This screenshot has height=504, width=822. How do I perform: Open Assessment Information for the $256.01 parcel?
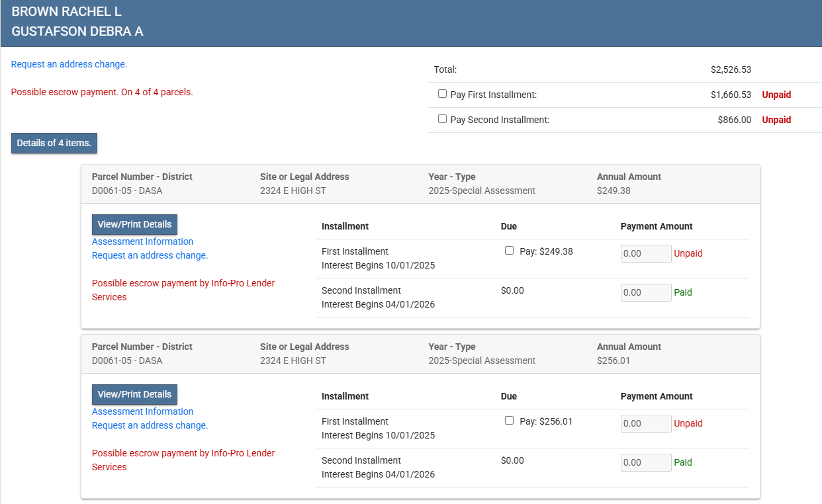(x=142, y=411)
